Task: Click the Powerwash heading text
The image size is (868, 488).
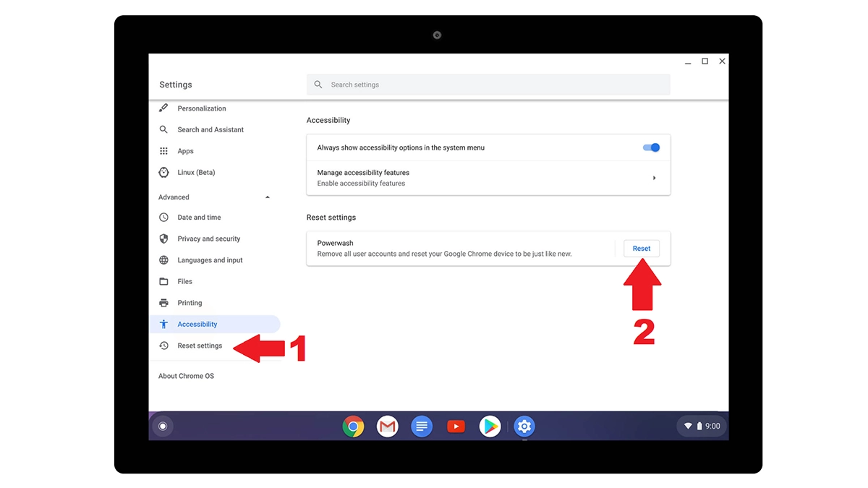Action: pyautogui.click(x=335, y=244)
